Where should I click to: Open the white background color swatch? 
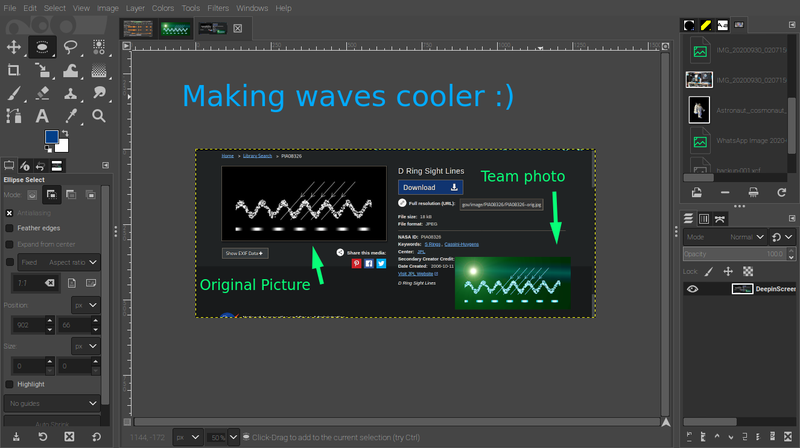pyautogui.click(x=63, y=146)
